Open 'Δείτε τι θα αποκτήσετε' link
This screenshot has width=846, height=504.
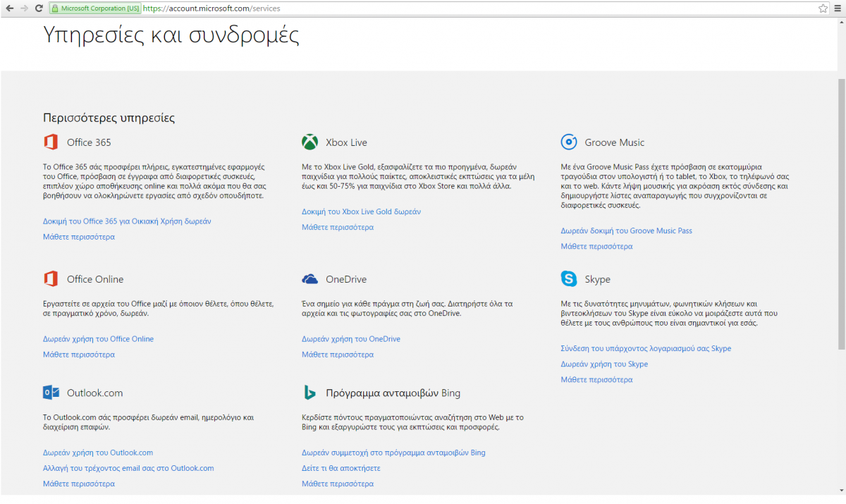pos(341,468)
